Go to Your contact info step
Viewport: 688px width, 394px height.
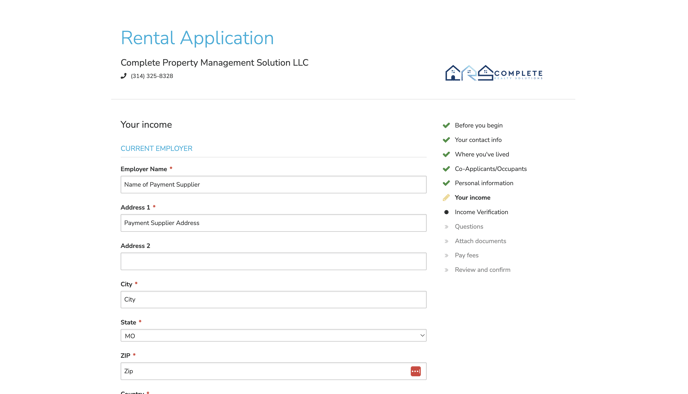point(478,140)
